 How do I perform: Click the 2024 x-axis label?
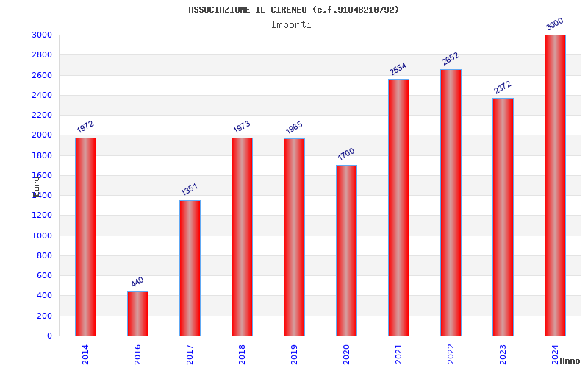(x=555, y=354)
